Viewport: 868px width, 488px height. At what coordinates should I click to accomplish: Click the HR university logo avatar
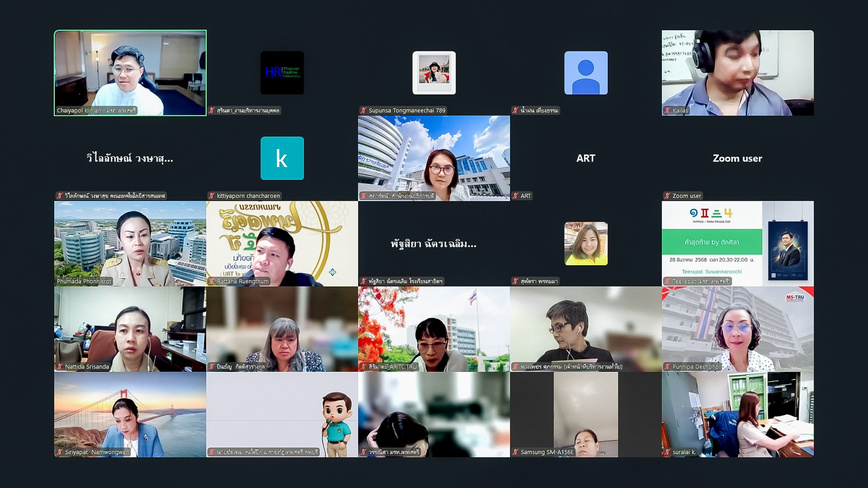point(282,73)
